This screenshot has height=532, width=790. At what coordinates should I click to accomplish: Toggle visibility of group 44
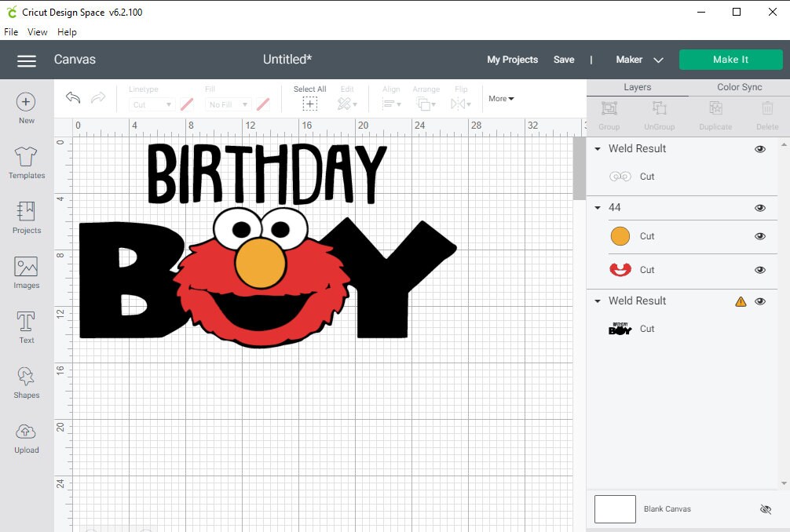click(760, 208)
